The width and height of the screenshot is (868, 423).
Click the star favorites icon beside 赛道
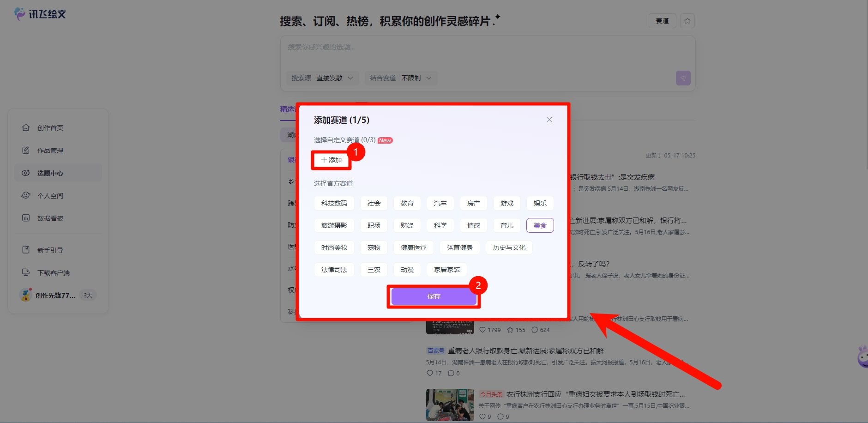tap(687, 21)
